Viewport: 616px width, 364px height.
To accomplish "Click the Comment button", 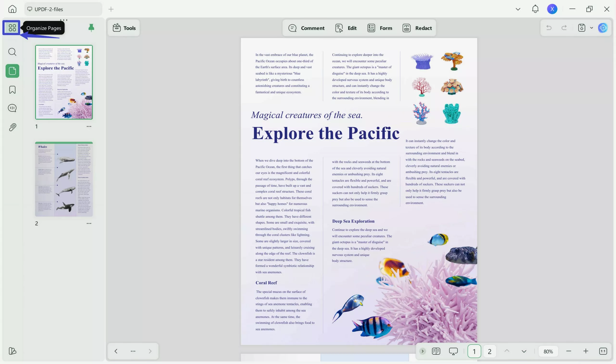I will coord(306,28).
